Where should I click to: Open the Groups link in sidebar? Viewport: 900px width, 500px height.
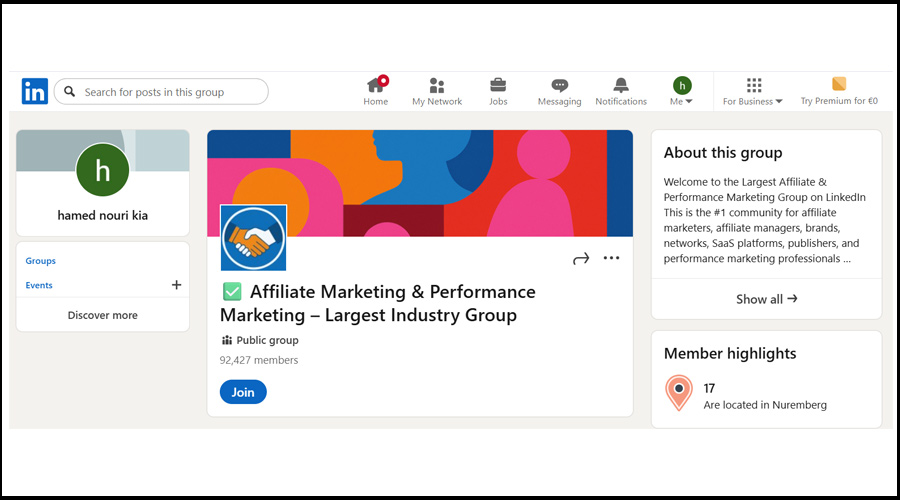point(40,261)
